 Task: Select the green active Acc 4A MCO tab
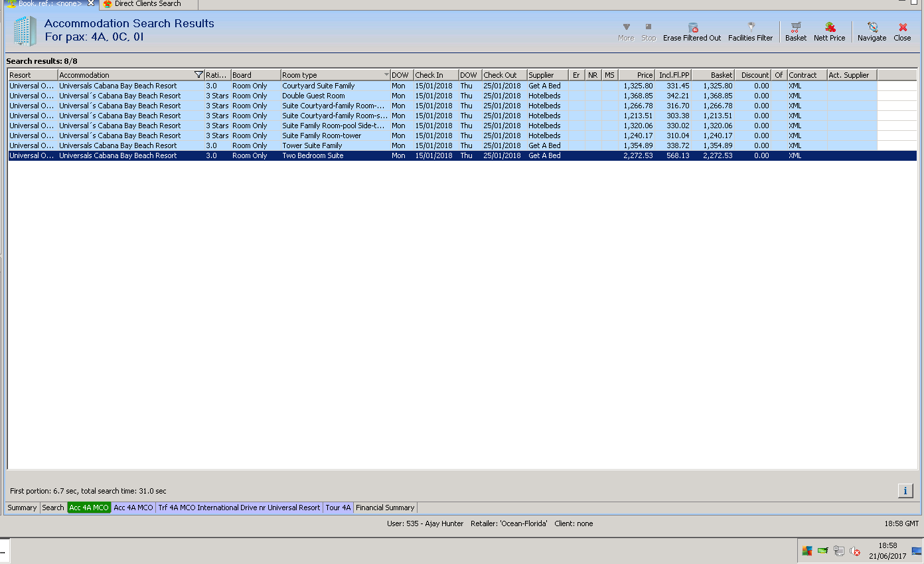[89, 508]
